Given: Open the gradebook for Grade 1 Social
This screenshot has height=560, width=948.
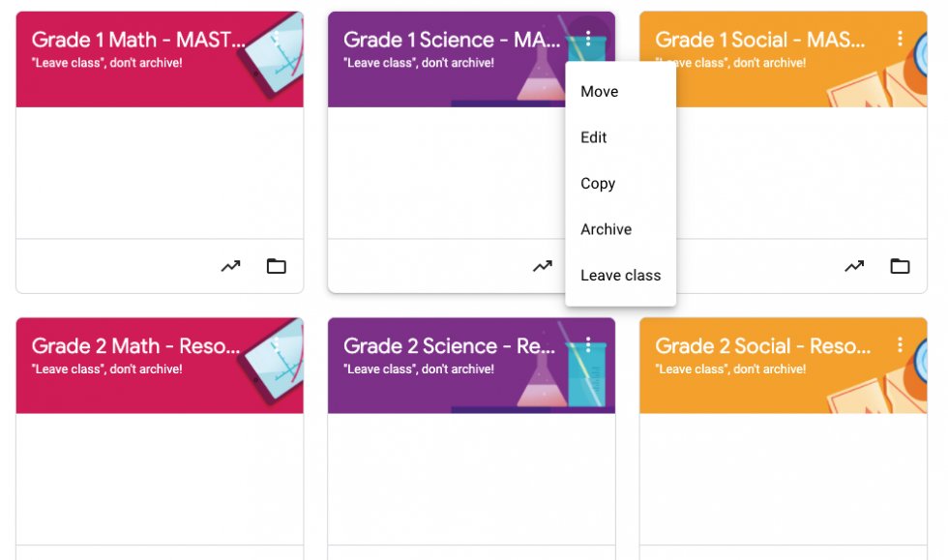Looking at the screenshot, I should coord(854,265).
